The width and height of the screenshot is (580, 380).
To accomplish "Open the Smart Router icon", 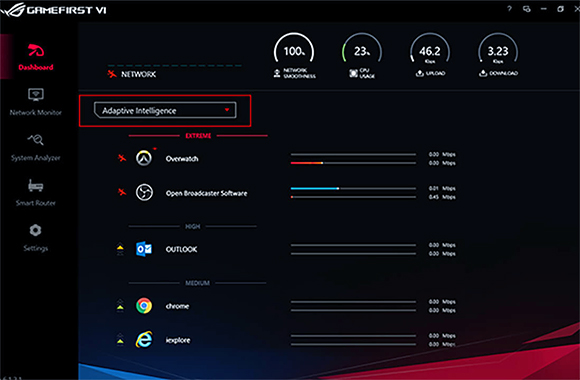I will [36, 185].
